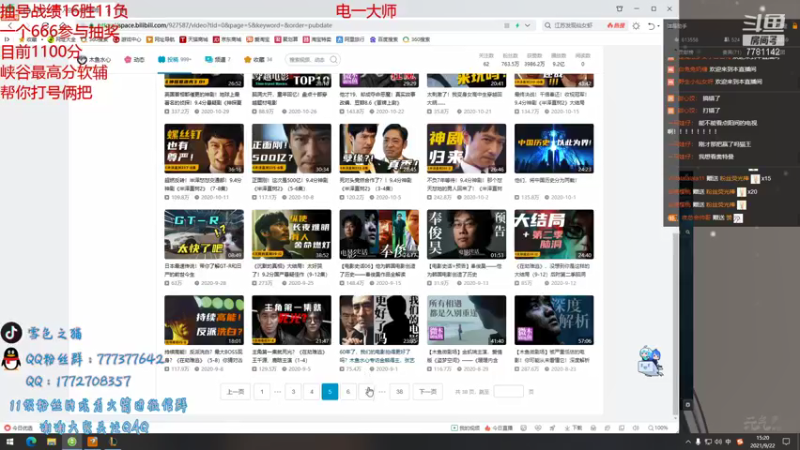Click the browser undo/restore arrow icon
The image size is (800, 450).
[652, 26]
